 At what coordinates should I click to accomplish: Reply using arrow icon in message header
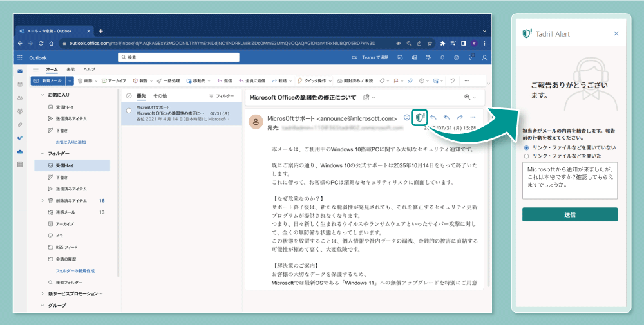433,117
